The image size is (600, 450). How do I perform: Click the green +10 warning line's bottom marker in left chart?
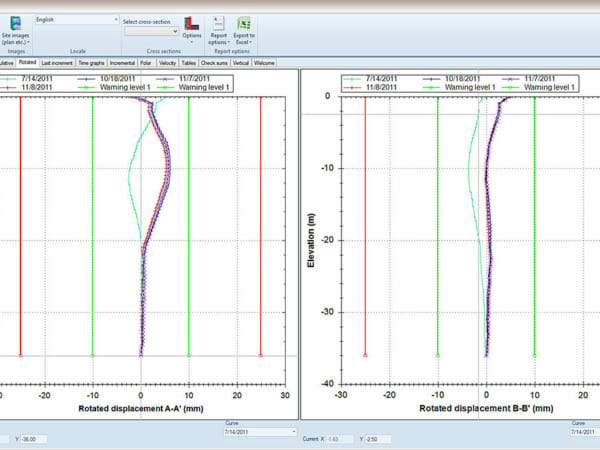(x=189, y=355)
